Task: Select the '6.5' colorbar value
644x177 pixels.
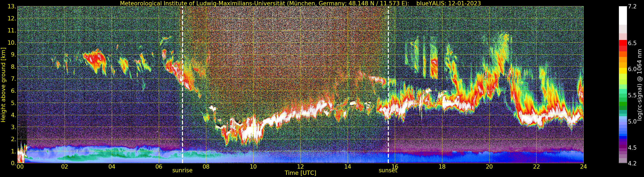Action: pos(632,43)
